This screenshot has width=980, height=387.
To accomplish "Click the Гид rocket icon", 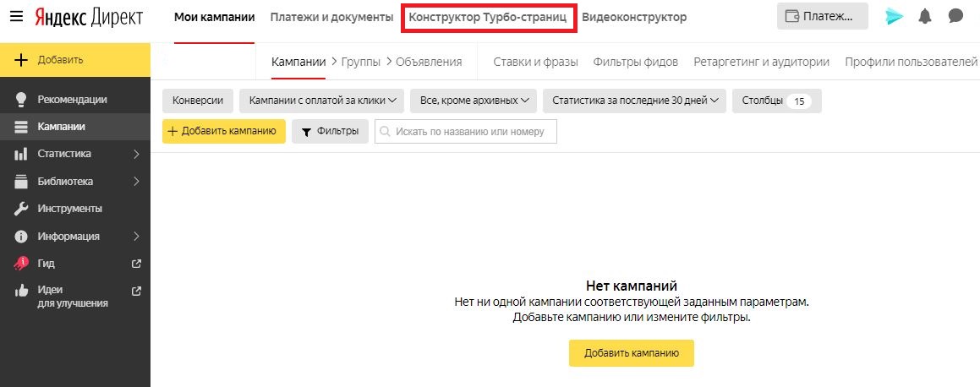I will click(x=22, y=264).
